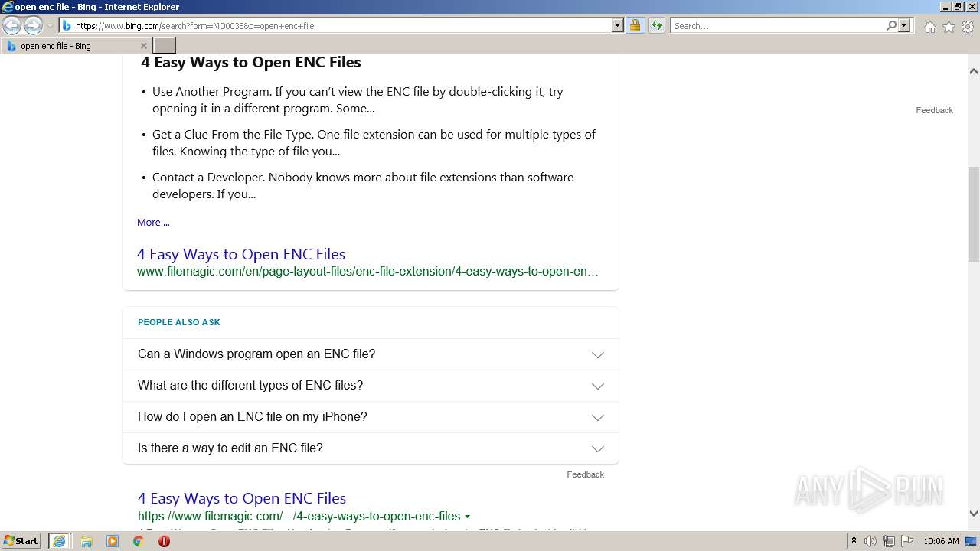This screenshot has width=980, height=551.
Task: Expand 'What are the different types of ENC files?'
Action: coord(371,386)
